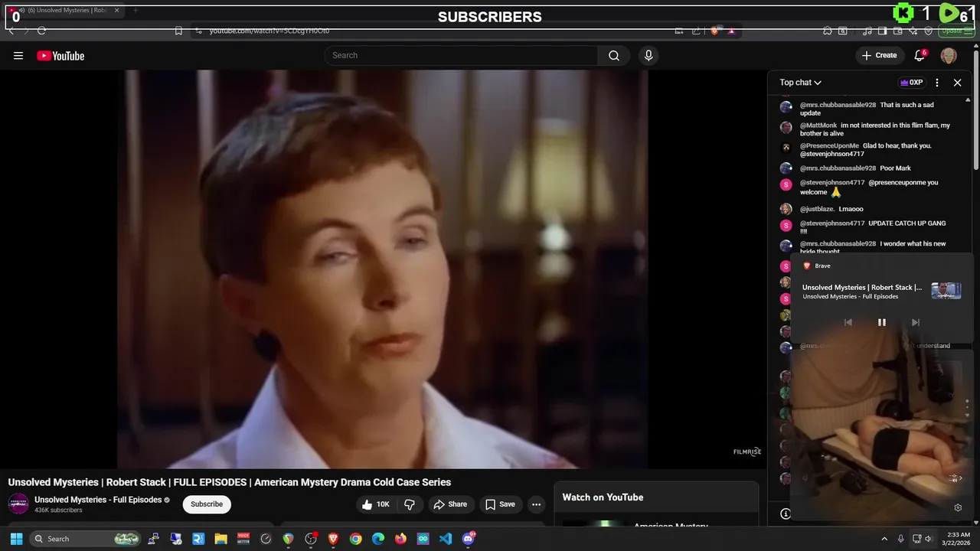Open Brave Shields lion icon
Viewport: 980px width, 551px height.
[715, 31]
